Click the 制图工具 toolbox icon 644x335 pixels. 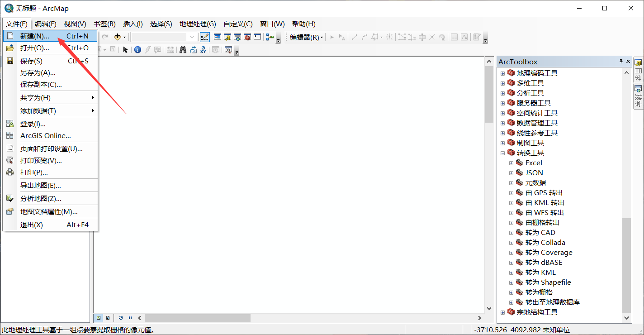point(511,143)
